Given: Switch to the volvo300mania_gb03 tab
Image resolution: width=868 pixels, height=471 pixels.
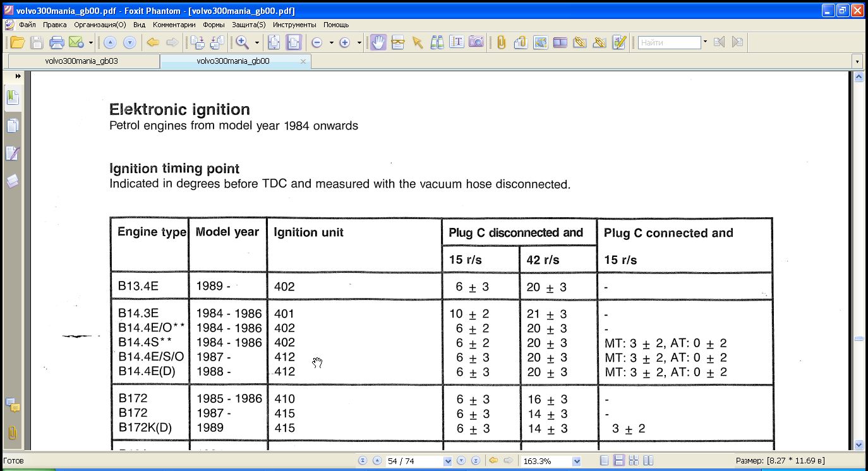Looking at the screenshot, I should [x=81, y=62].
